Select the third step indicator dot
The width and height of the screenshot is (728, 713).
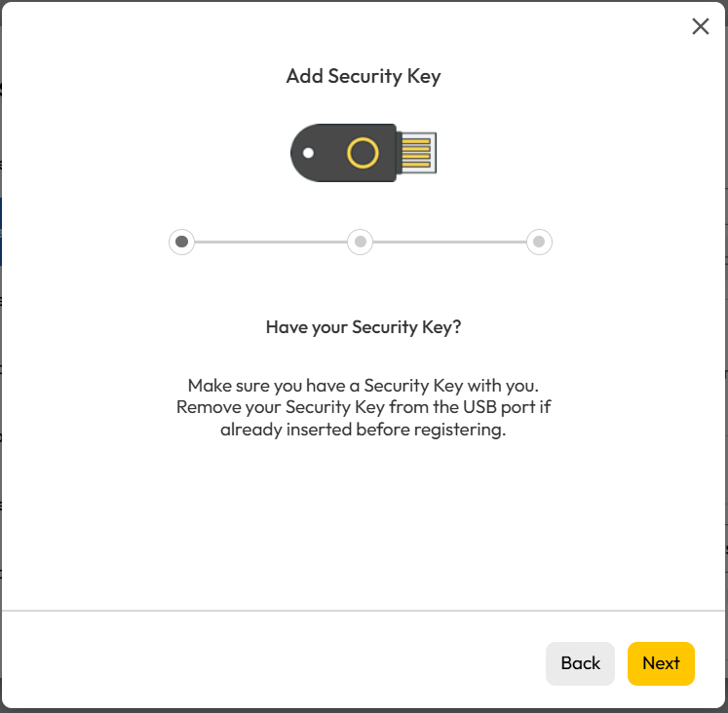(x=539, y=242)
